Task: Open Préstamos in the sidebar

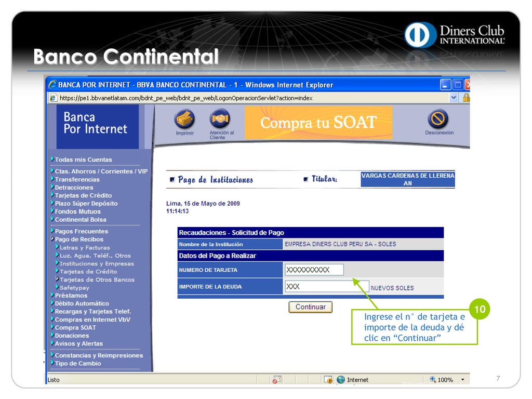Action: 71,296
